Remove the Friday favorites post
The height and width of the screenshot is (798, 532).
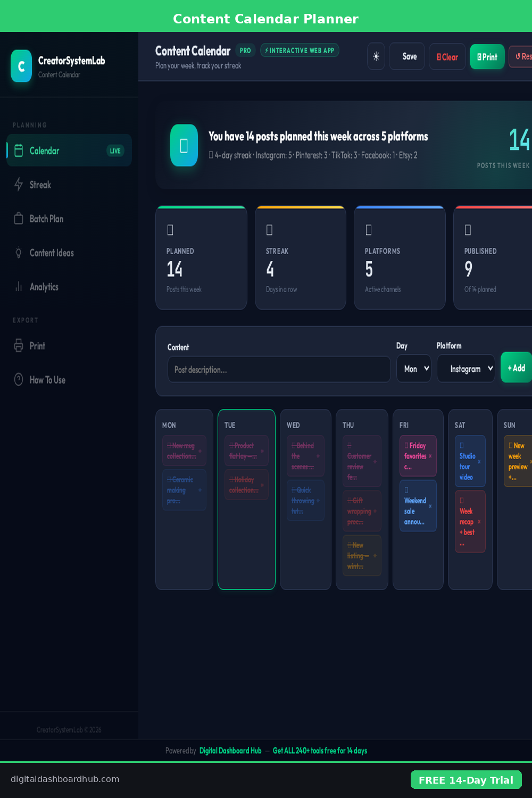click(x=430, y=456)
